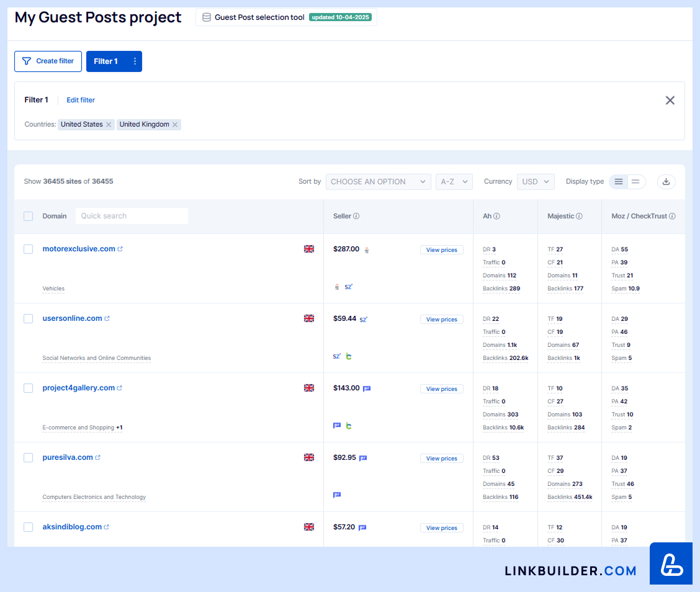
Task: Switch to expanded list display type
Action: click(618, 182)
